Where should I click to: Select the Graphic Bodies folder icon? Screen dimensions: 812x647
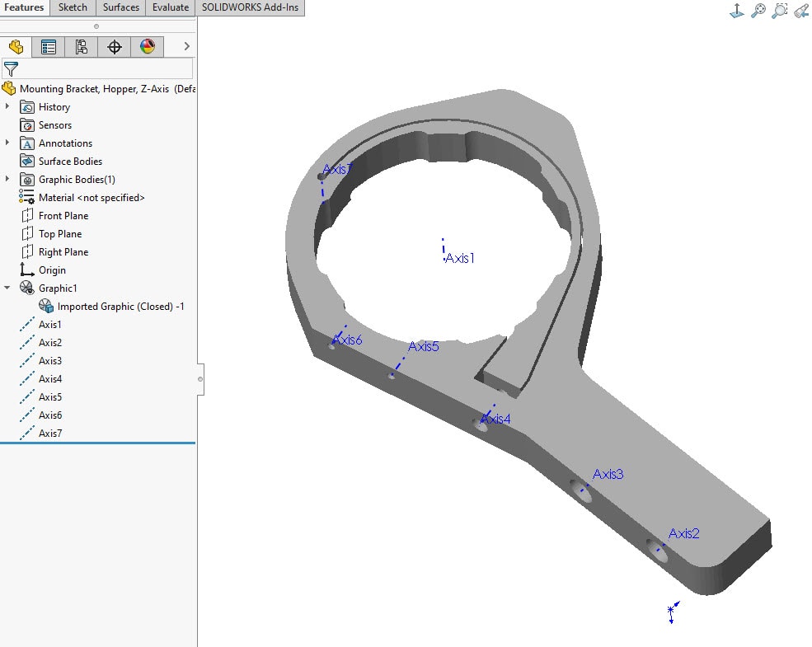(27, 180)
